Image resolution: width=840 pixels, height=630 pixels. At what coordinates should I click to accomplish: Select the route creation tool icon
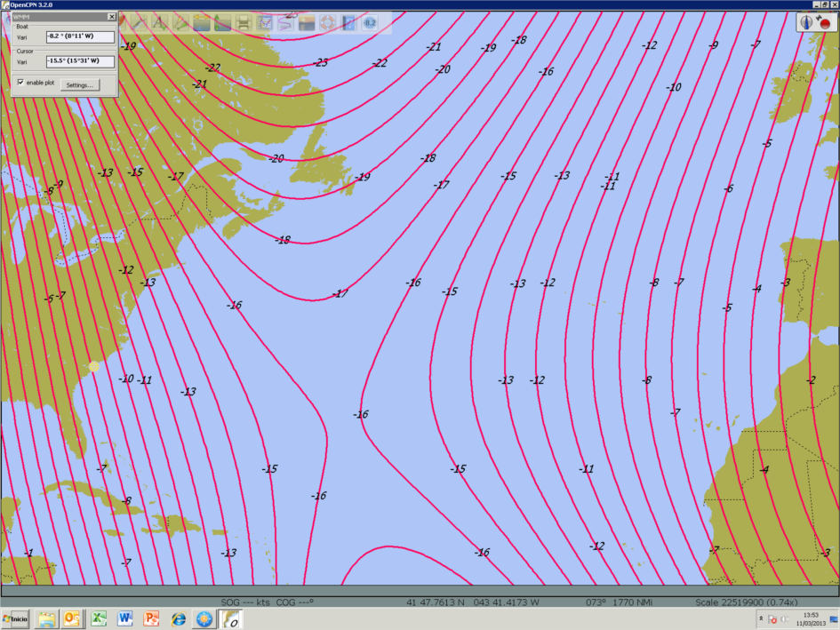(180, 23)
